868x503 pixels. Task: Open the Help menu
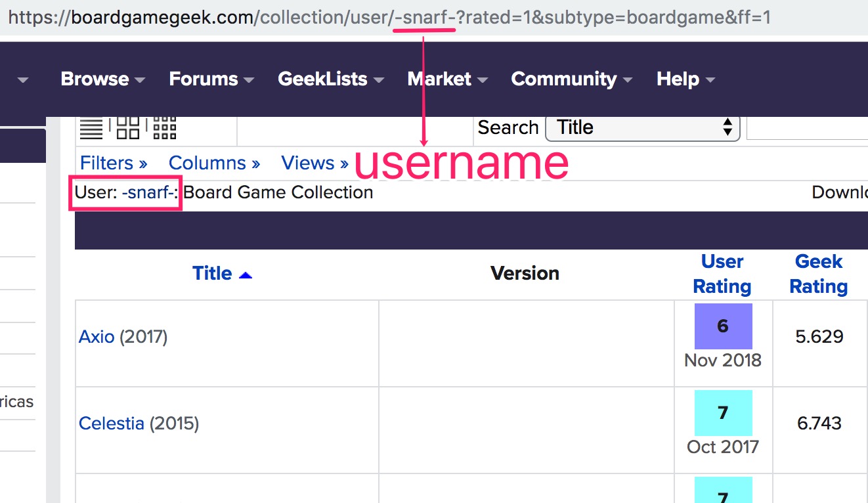pos(685,79)
